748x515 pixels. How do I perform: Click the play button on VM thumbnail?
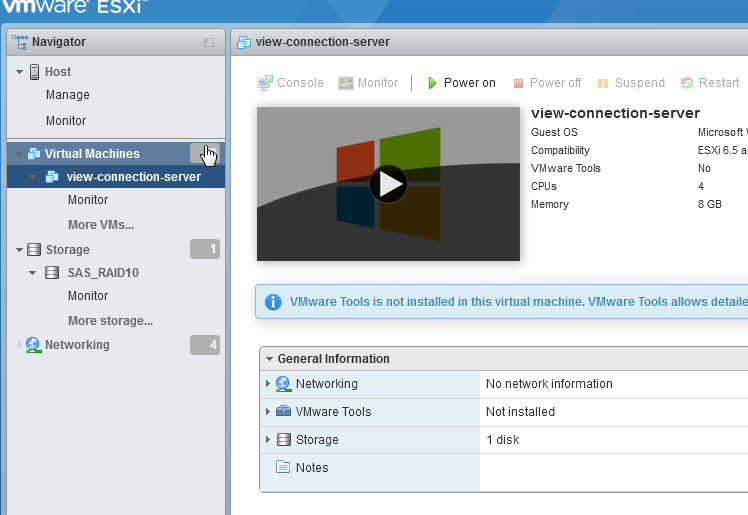388,184
